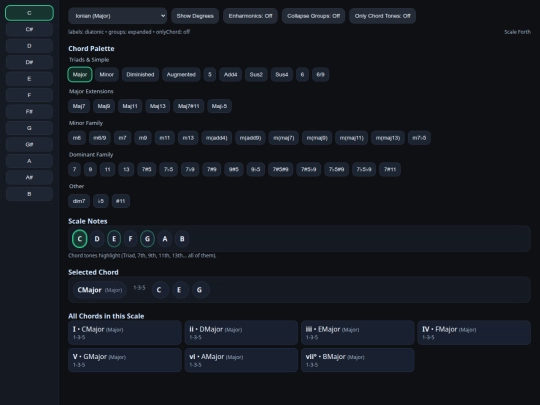Viewport: 540px width, 405px height.
Task: Pick the Maj7#11 chord type
Action: coord(188,106)
